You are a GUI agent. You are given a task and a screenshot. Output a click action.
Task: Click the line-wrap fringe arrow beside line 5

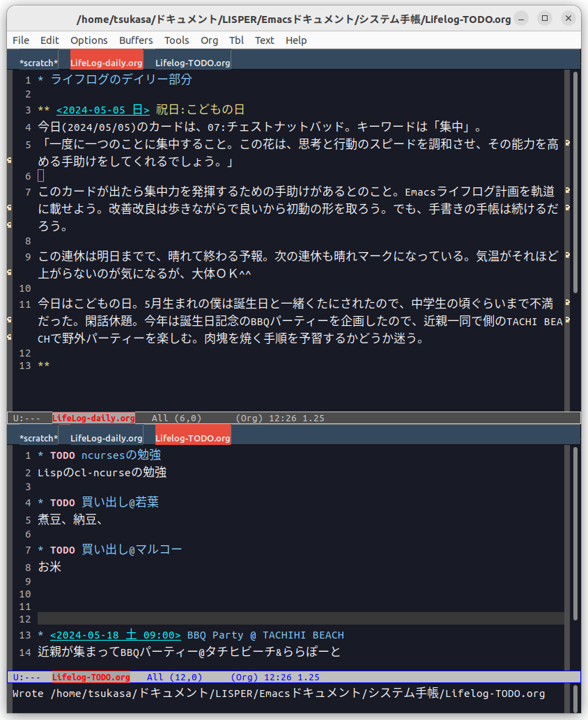pyautogui.click(x=568, y=143)
